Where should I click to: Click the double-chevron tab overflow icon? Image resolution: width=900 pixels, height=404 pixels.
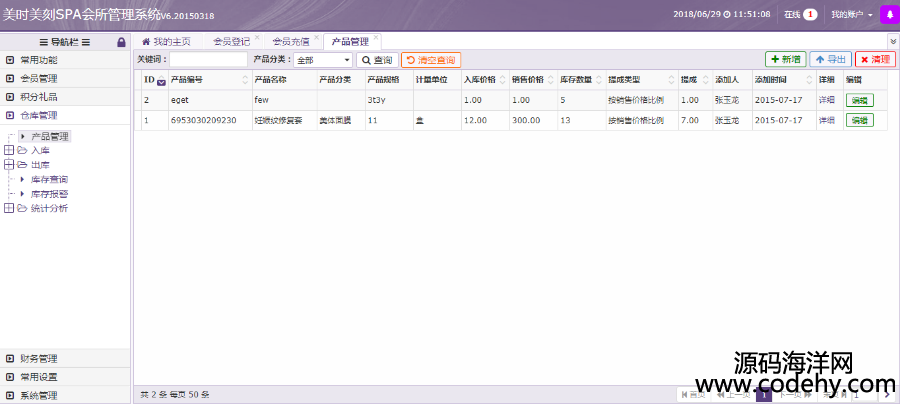point(892,42)
